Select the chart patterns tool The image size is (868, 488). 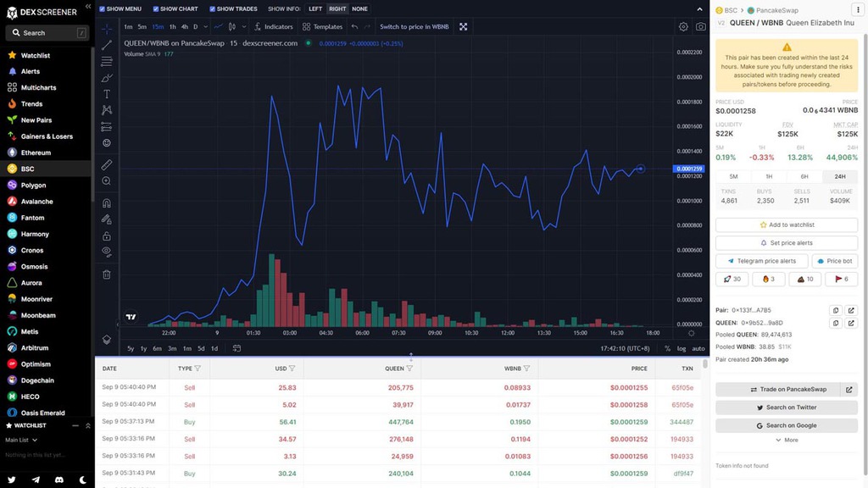click(x=107, y=110)
